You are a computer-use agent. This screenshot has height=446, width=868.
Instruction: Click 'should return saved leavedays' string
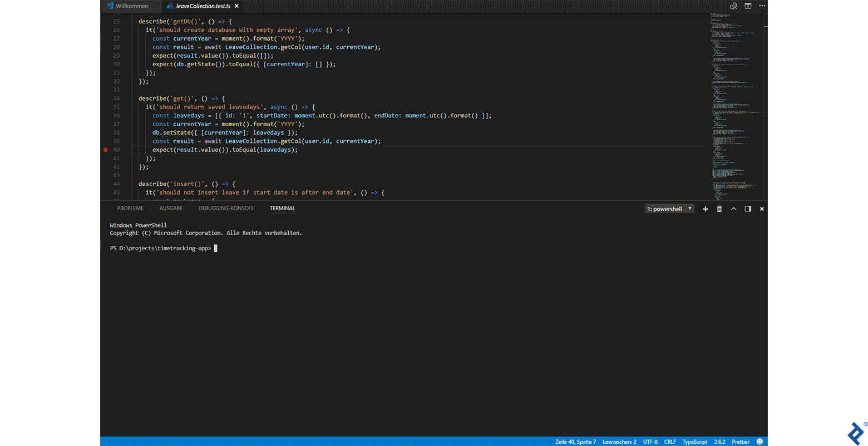click(x=210, y=107)
